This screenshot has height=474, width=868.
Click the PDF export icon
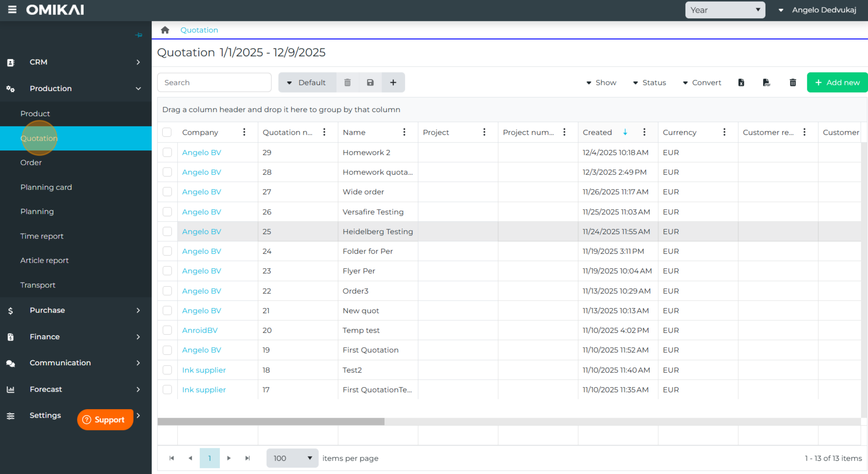click(766, 83)
